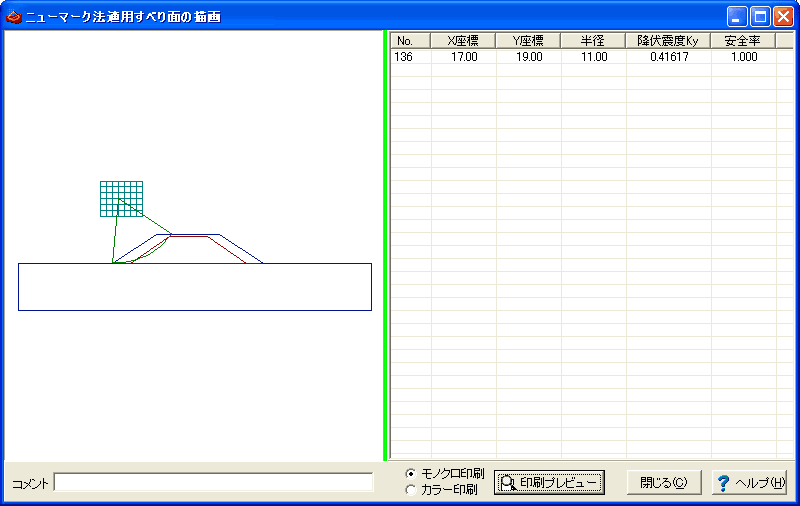
Task: Click the application icon in title bar
Action: (13, 17)
